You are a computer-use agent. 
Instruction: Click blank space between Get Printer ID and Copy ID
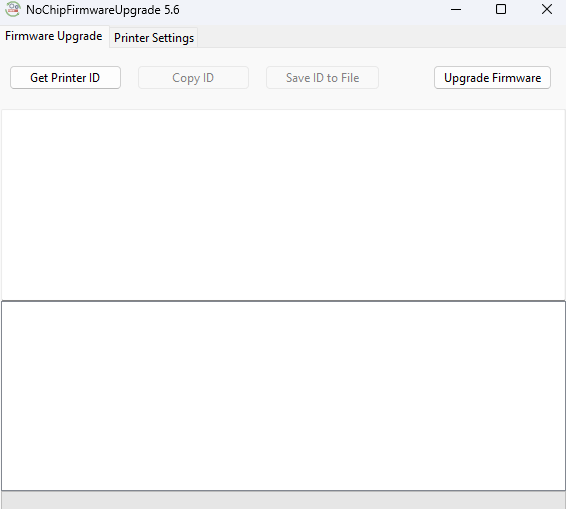tap(129, 78)
